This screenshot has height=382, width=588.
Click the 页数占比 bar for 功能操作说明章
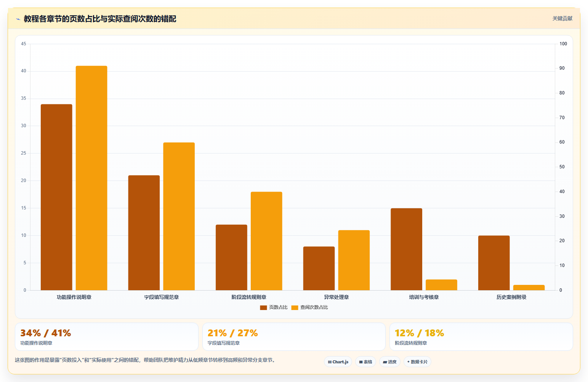click(56, 197)
